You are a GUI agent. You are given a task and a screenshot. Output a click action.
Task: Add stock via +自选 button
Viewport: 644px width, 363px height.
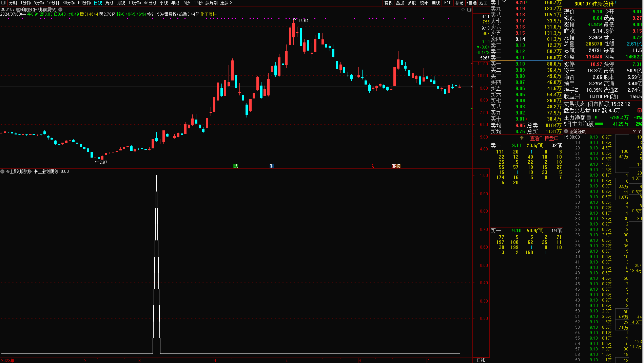click(471, 3)
